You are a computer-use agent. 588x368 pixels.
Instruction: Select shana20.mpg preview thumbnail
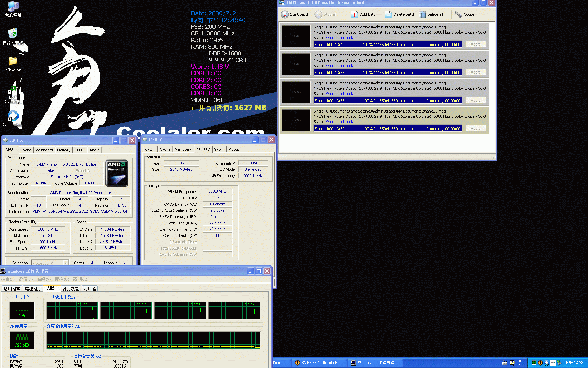click(296, 92)
